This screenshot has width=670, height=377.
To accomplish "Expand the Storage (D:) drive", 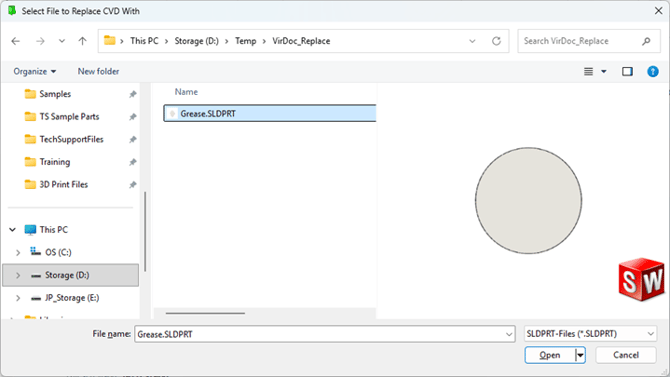I will pyautogui.click(x=18, y=275).
